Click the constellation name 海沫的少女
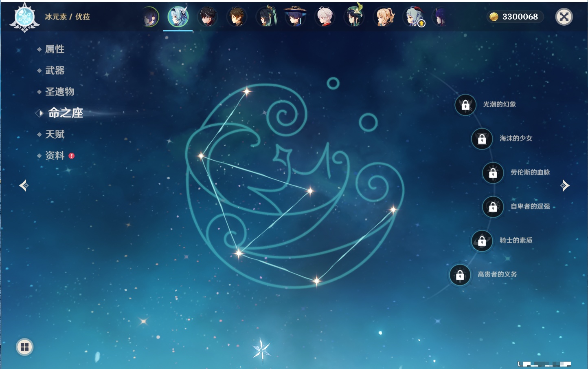This screenshot has height=369, width=588. click(x=516, y=138)
